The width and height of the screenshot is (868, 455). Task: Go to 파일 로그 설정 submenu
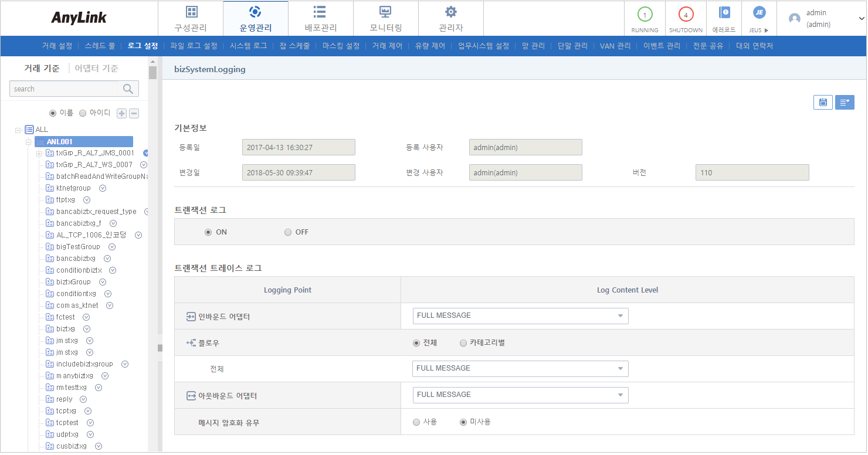194,46
